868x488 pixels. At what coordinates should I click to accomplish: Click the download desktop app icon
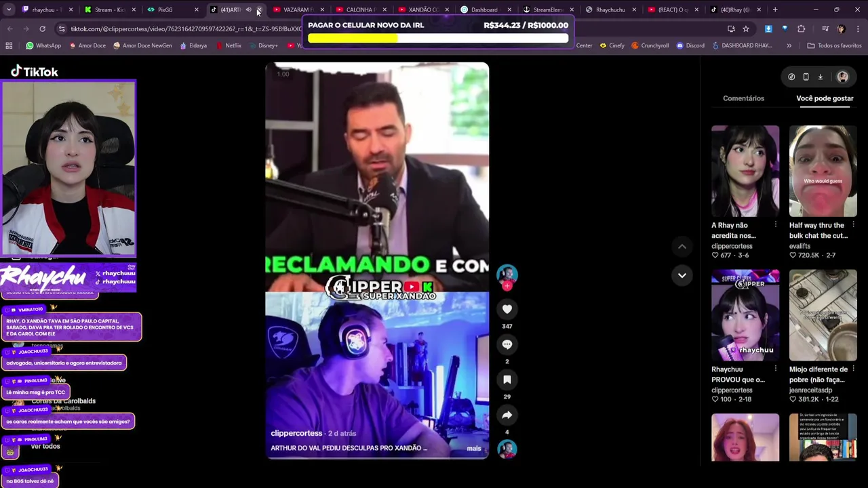820,77
